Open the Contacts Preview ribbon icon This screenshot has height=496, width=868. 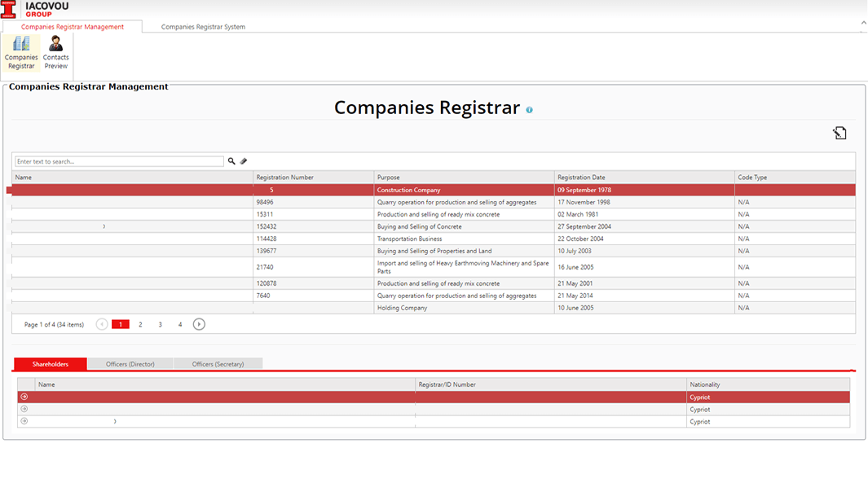coord(55,52)
